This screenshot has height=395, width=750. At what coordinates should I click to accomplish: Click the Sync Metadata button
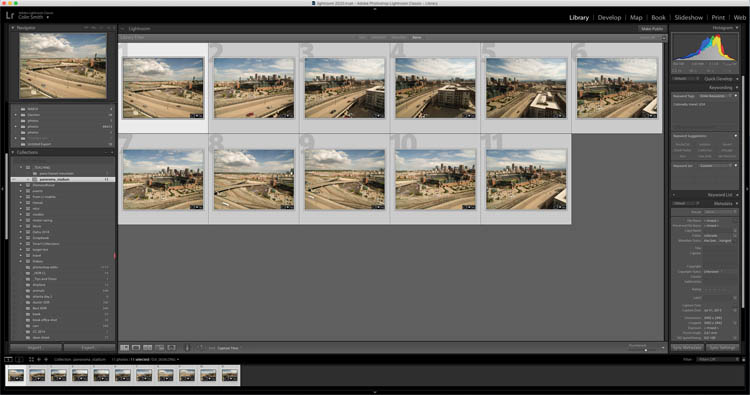pyautogui.click(x=687, y=348)
